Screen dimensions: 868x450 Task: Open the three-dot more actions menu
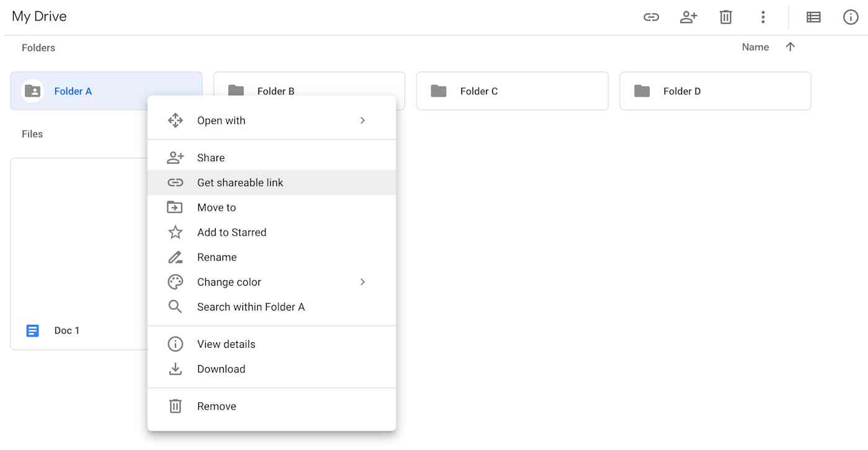tap(763, 17)
